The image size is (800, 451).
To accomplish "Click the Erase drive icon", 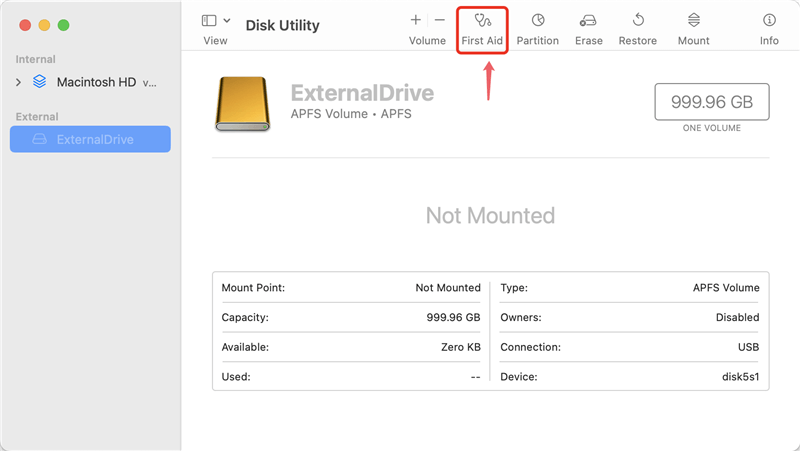I will pos(588,20).
